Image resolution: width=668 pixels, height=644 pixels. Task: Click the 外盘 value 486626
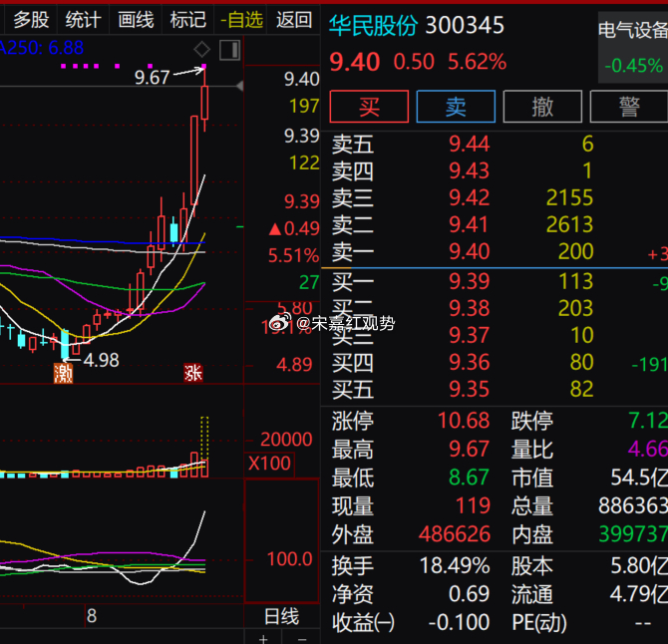point(455,534)
